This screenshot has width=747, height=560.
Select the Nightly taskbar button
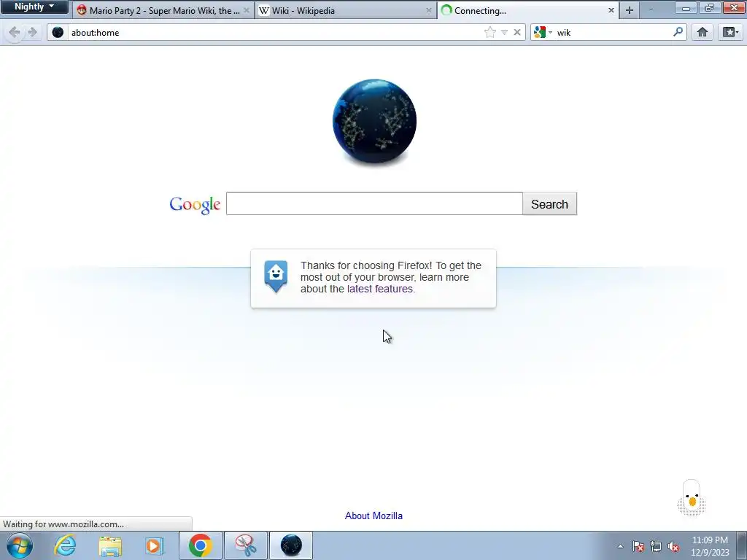(x=291, y=545)
